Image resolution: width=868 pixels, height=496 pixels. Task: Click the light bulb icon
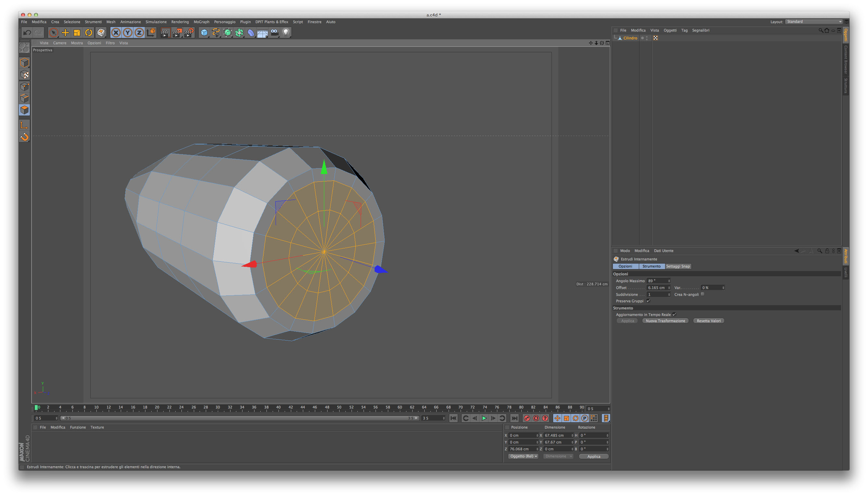pos(286,33)
